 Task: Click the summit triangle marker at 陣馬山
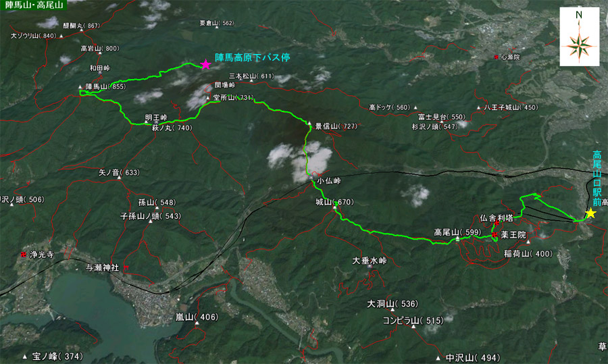(x=80, y=87)
